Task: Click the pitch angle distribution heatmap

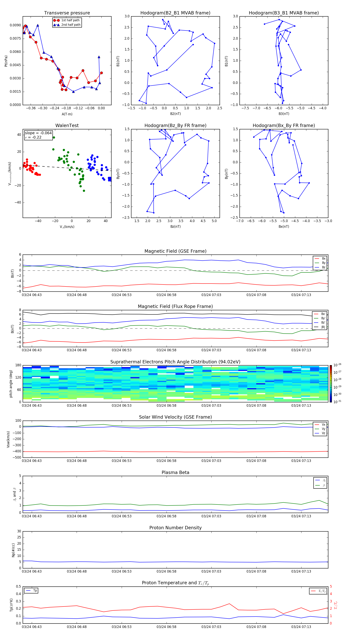Action: click(175, 384)
